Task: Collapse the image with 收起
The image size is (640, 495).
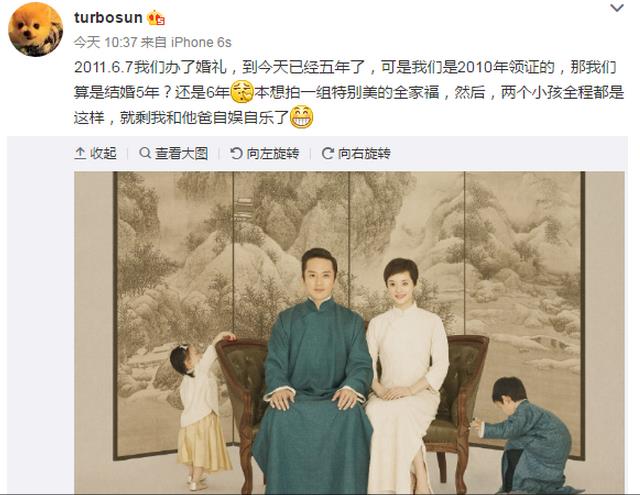Action: point(96,153)
